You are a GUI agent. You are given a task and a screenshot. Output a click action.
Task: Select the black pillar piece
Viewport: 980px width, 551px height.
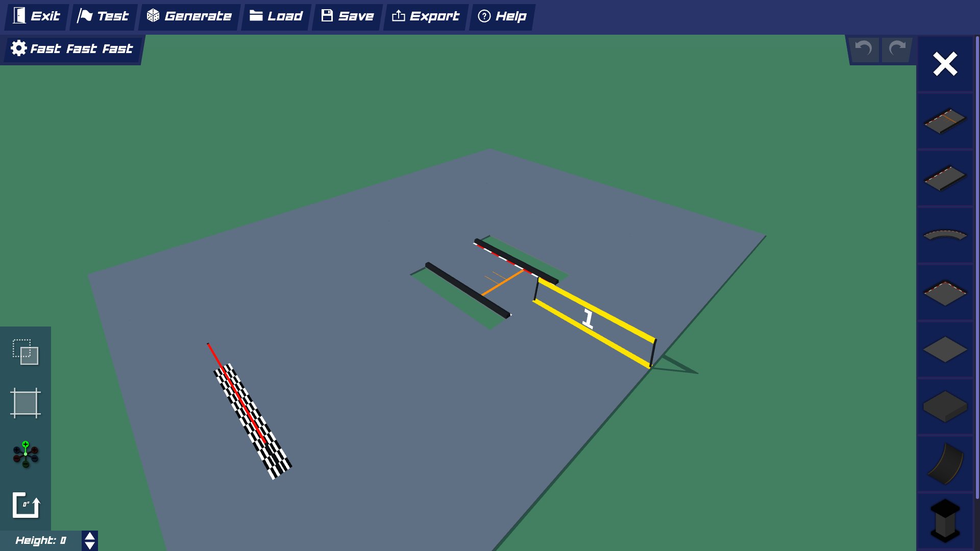coord(945,520)
